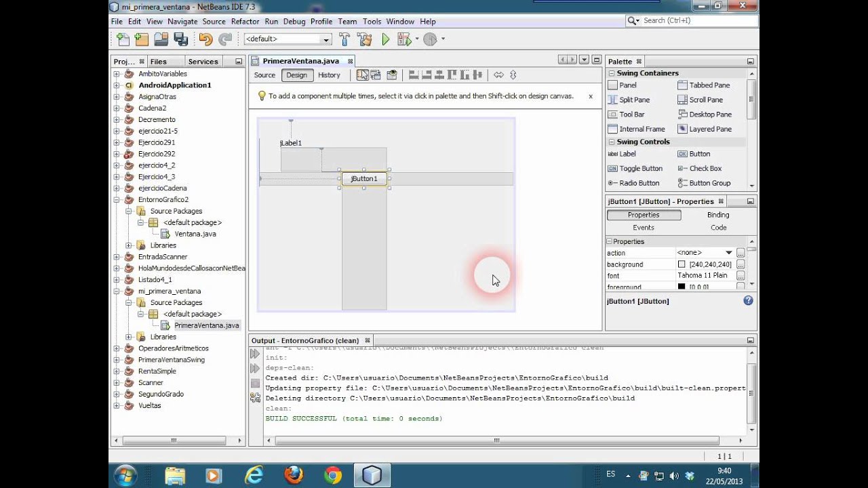Viewport: 868px width, 488px height.
Task: Click the Debug Project icon
Action: pos(406,39)
